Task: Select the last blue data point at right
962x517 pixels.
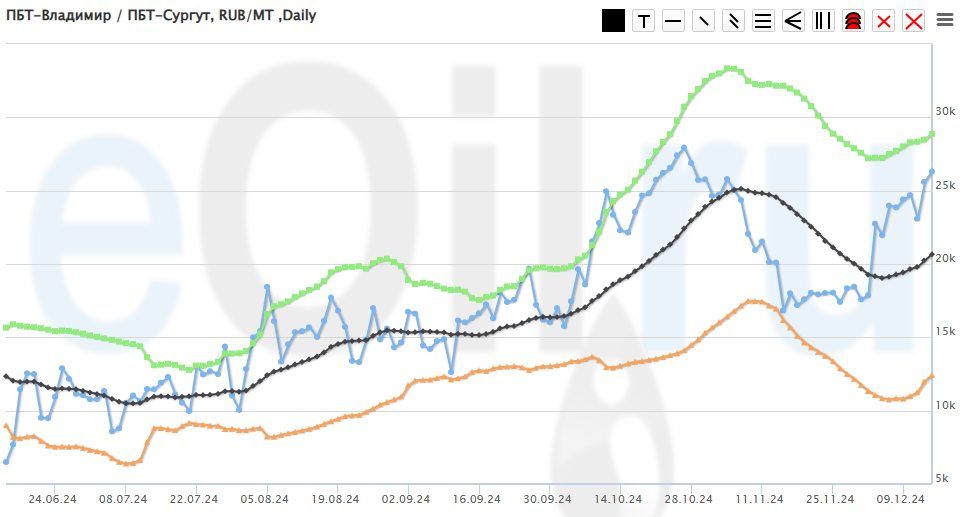Action: click(932, 172)
